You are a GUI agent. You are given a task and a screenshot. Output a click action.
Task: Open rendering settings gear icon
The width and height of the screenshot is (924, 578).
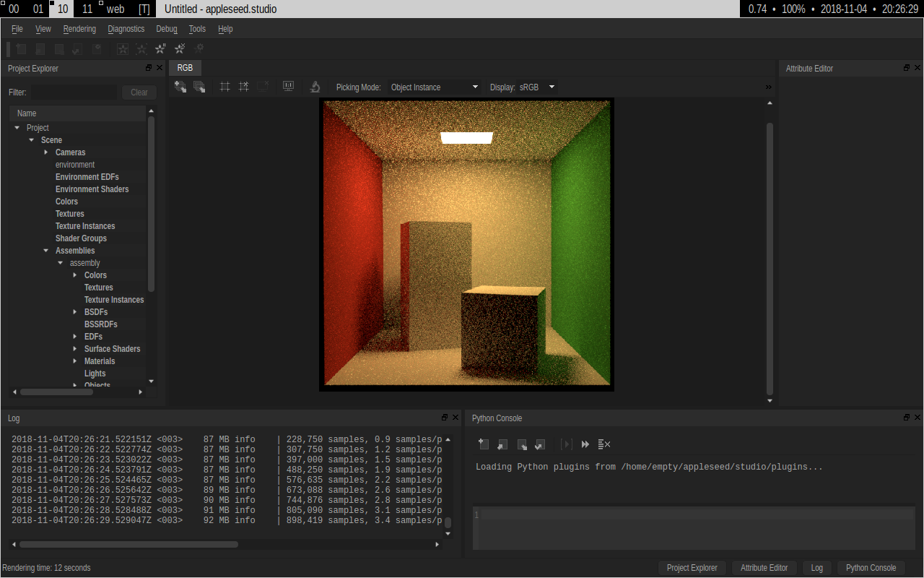(199, 49)
